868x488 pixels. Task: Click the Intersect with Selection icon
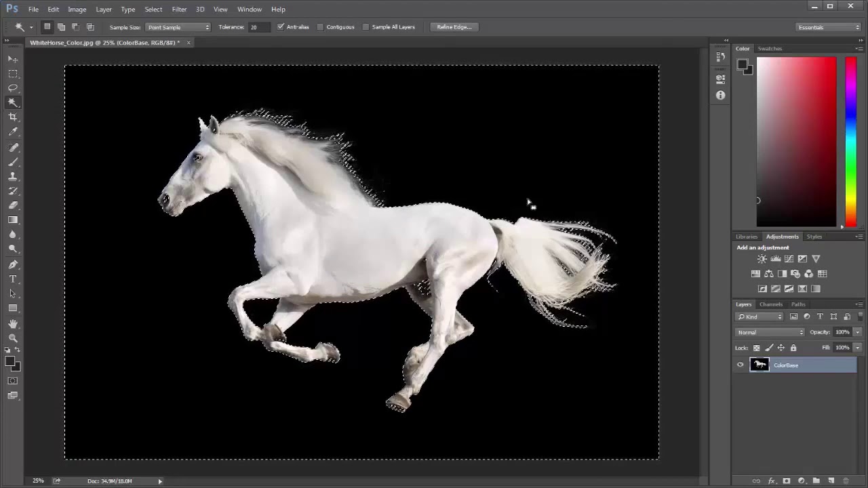pos(90,27)
